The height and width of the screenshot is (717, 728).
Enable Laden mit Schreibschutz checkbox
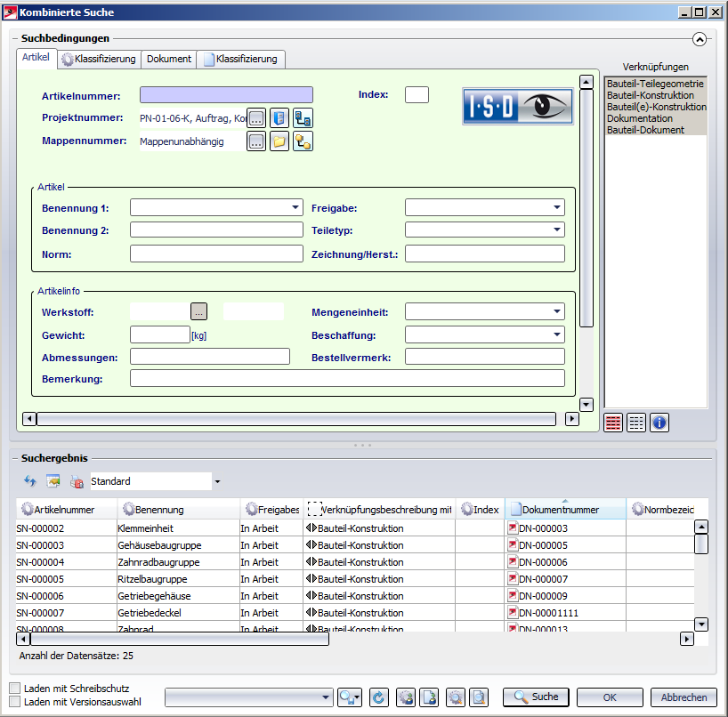15,688
